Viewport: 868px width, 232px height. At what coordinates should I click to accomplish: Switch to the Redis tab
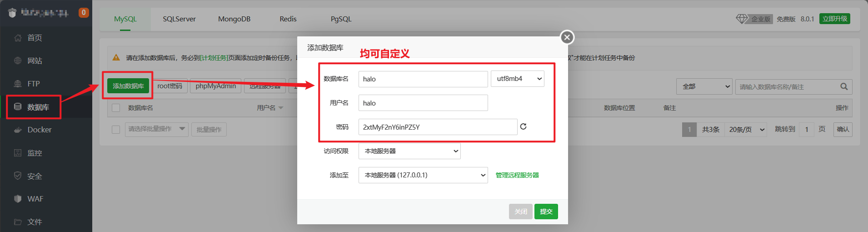pyautogui.click(x=288, y=19)
